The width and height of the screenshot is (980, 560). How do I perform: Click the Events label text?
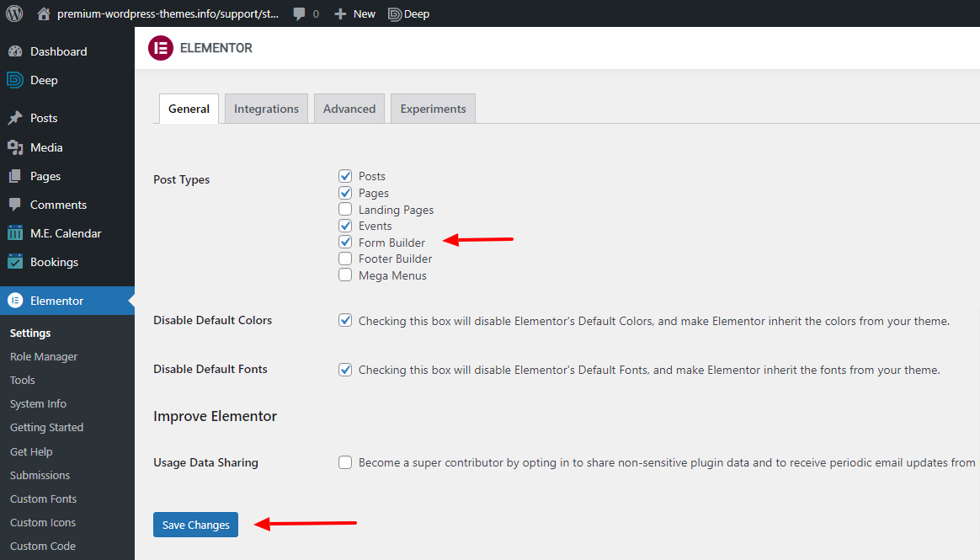tap(375, 227)
